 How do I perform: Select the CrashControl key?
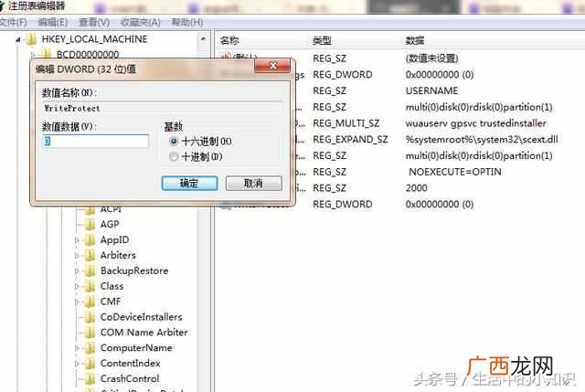tap(130, 378)
